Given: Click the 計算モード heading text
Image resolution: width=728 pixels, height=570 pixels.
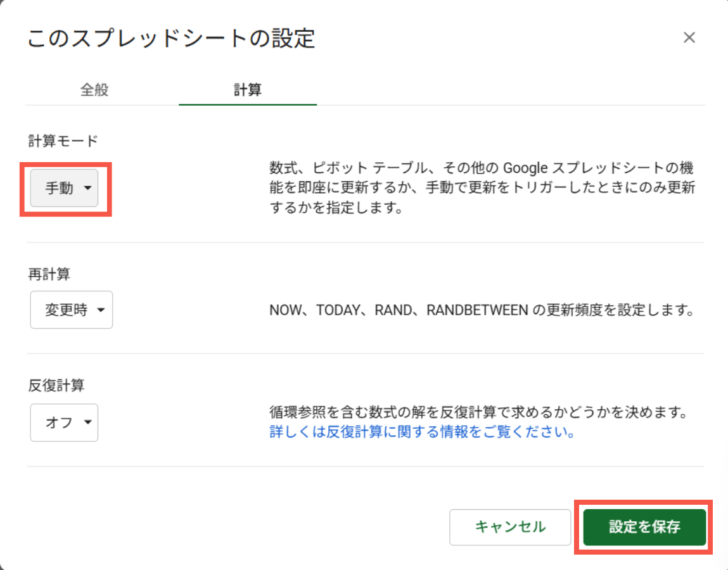Looking at the screenshot, I should pyautogui.click(x=63, y=141).
